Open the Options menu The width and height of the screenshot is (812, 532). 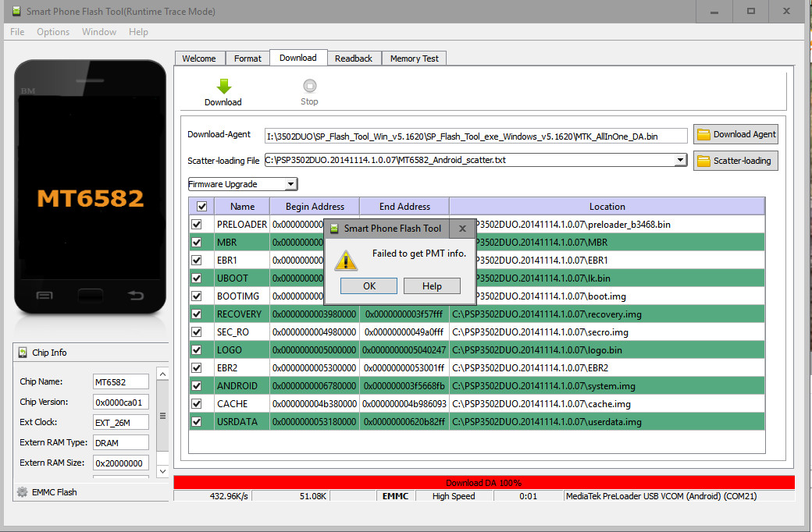pyautogui.click(x=53, y=32)
